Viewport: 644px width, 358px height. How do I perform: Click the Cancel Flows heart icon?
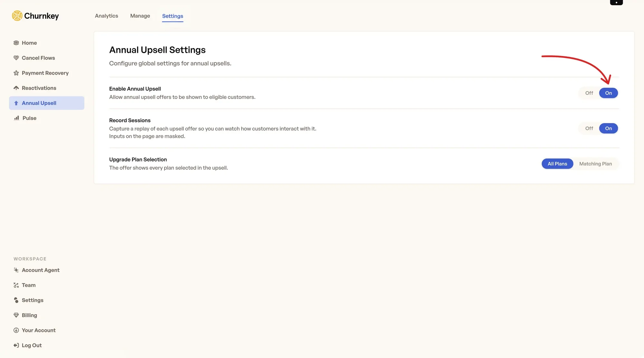(16, 58)
